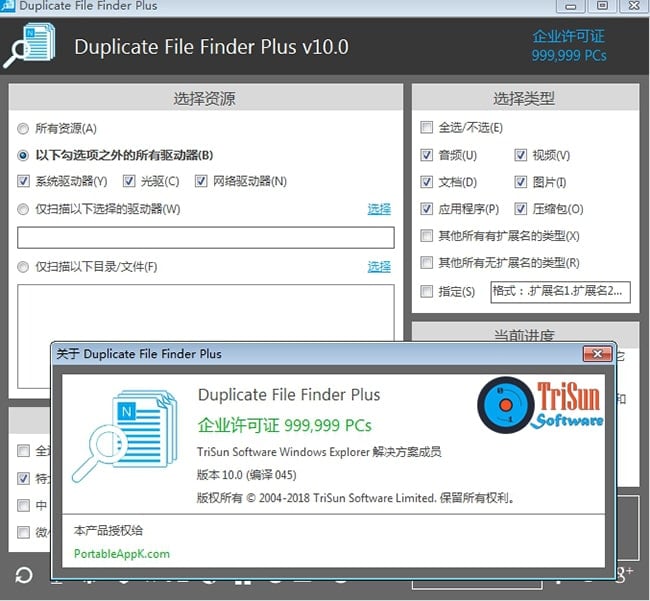Uncheck the 音频(U) file type
Image resolution: width=650 pixels, height=601 pixels.
tap(427, 155)
